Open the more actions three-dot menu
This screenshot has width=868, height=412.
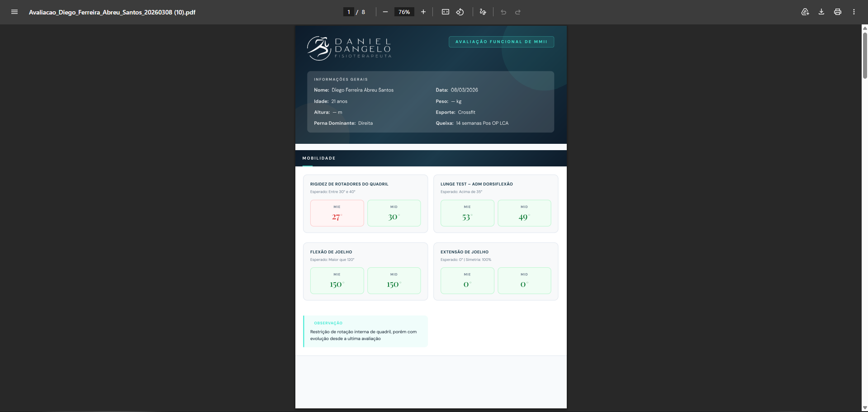click(854, 12)
